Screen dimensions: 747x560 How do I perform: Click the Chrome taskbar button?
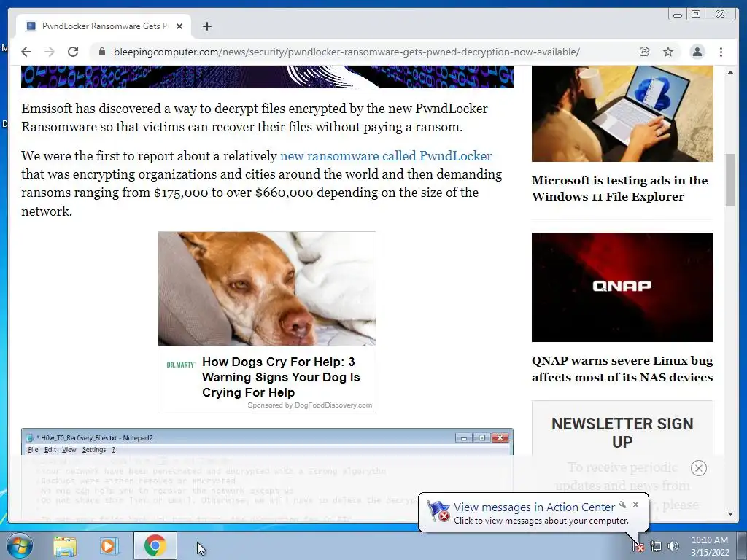pos(155,545)
